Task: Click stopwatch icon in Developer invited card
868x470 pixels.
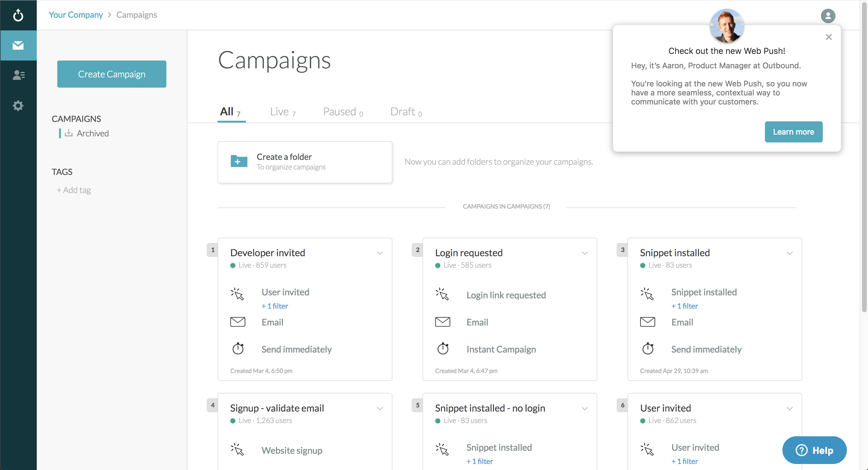Action: pos(238,348)
